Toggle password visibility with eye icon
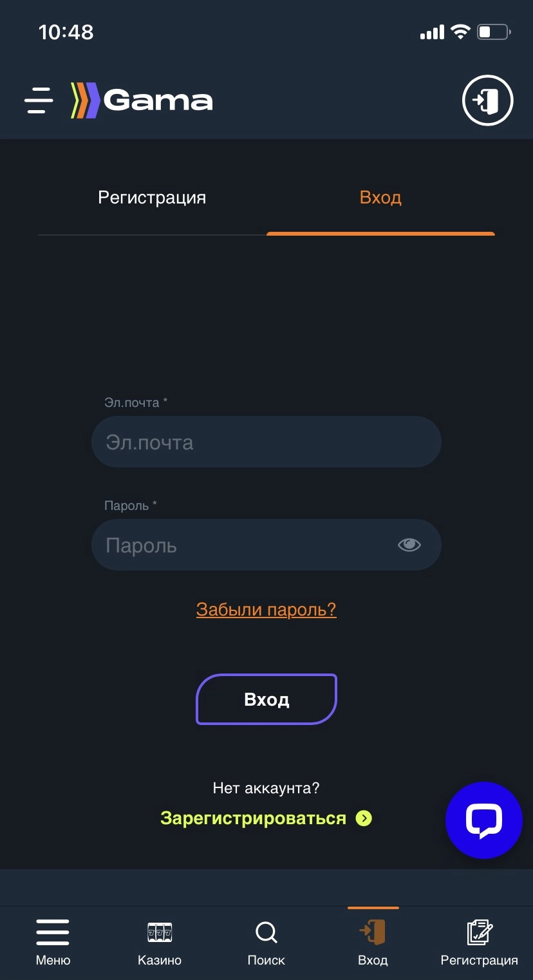Viewport: 533px width, 980px height. [x=409, y=545]
